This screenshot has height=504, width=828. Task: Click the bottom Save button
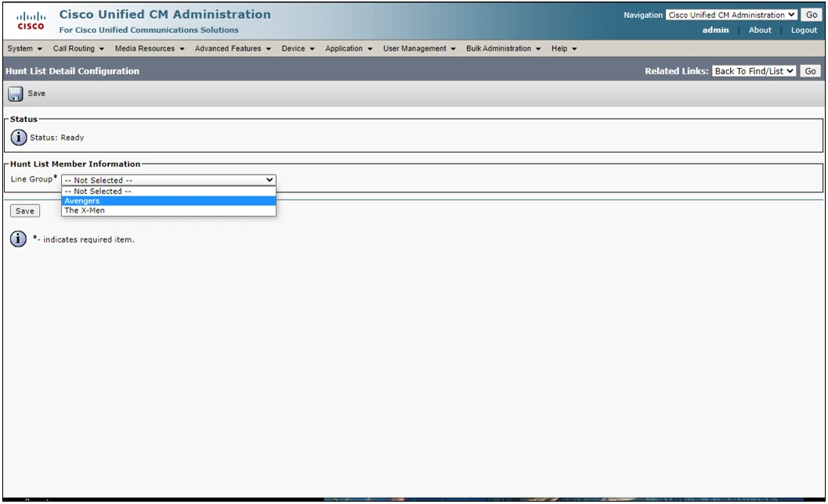(25, 211)
